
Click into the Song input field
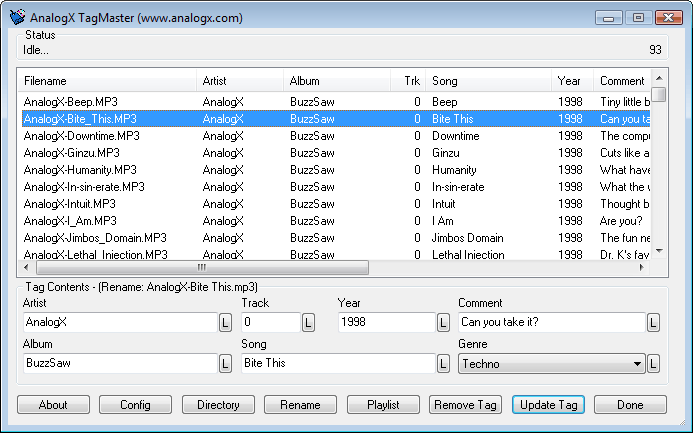(x=339, y=363)
